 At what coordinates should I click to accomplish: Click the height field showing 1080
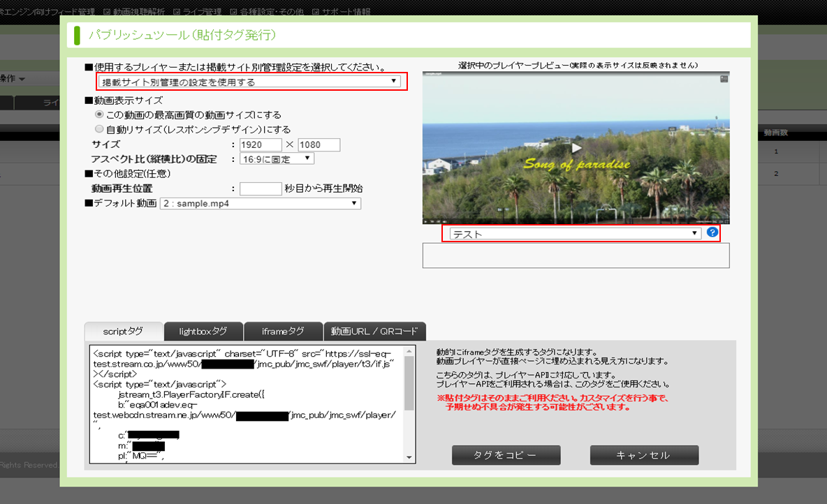click(319, 144)
